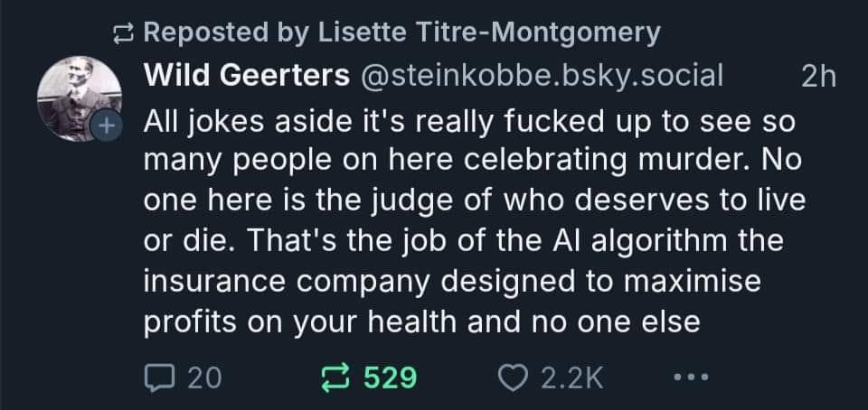Click the 'insurance company designed to maximise' line
Viewport: 868px width, 410px height.
point(452,282)
